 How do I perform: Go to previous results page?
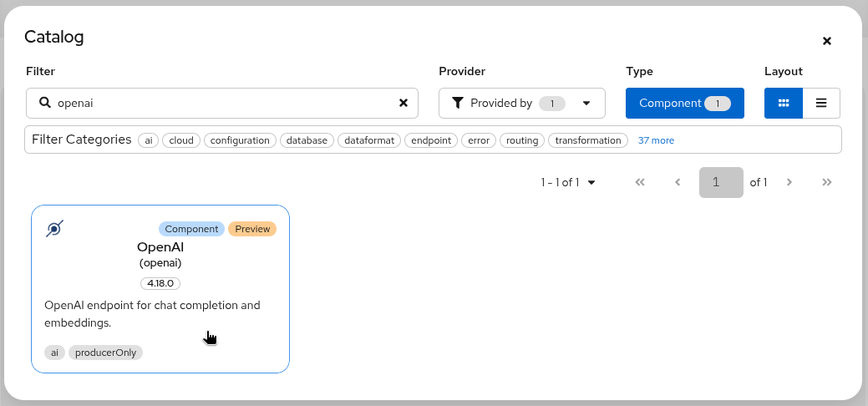677,182
